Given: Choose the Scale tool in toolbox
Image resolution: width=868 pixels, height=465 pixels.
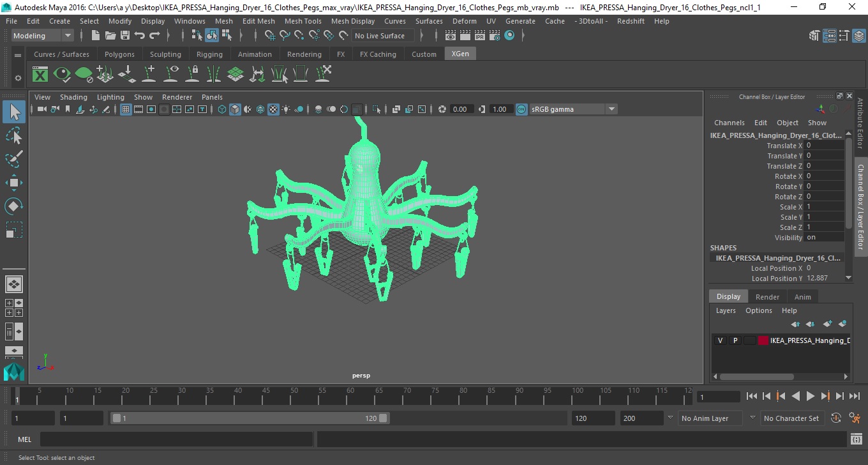Looking at the screenshot, I should (14, 229).
